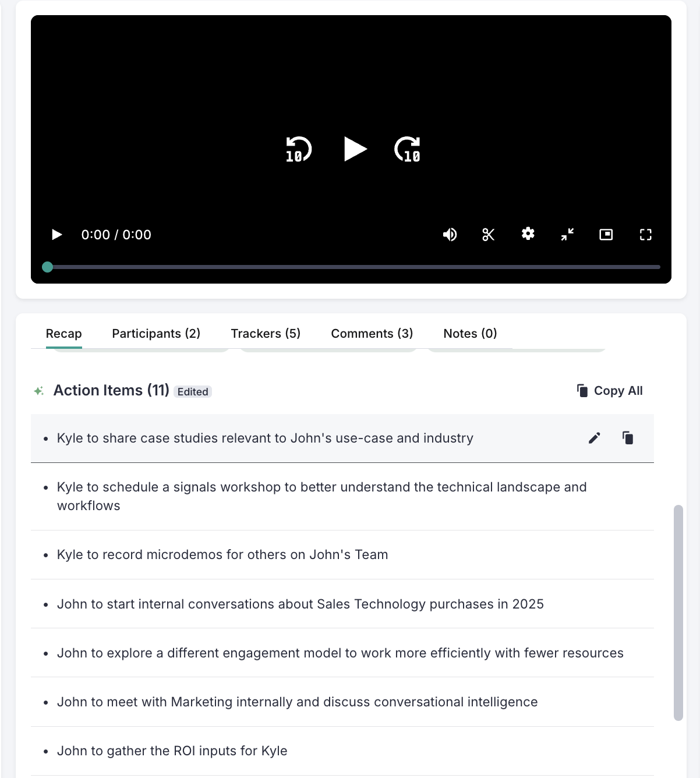View the Participants tab
Viewport: 700px width, 778px height.
coord(155,333)
